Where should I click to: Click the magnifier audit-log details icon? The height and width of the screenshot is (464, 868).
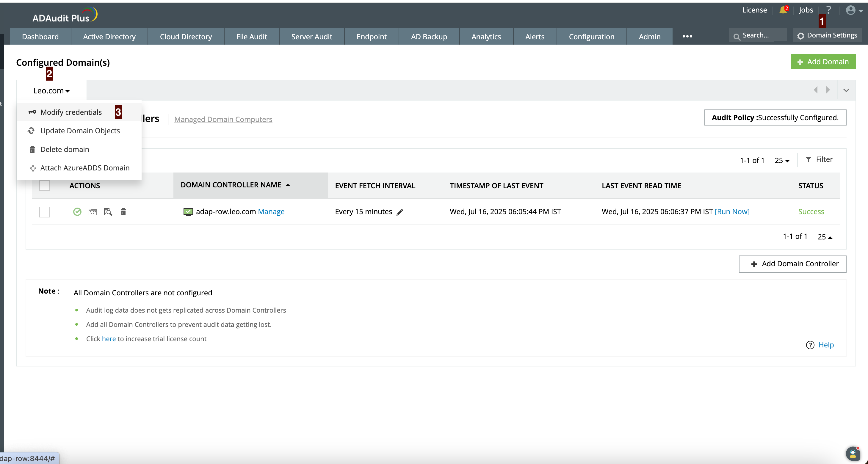pos(108,211)
